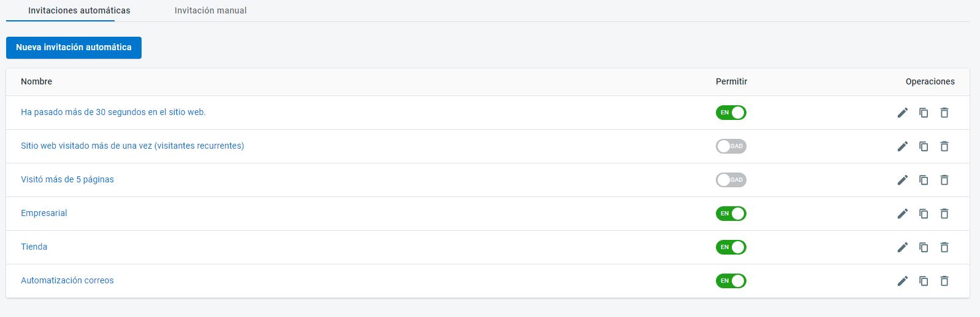Duplicate the Empresarial invitation
The image size is (980, 317).
click(x=924, y=214)
